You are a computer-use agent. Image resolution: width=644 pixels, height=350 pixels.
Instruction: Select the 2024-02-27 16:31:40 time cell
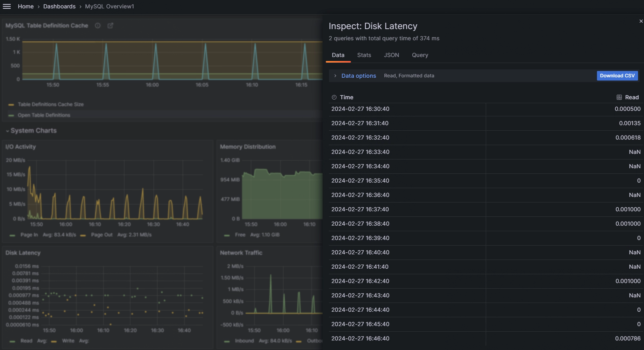click(407, 123)
